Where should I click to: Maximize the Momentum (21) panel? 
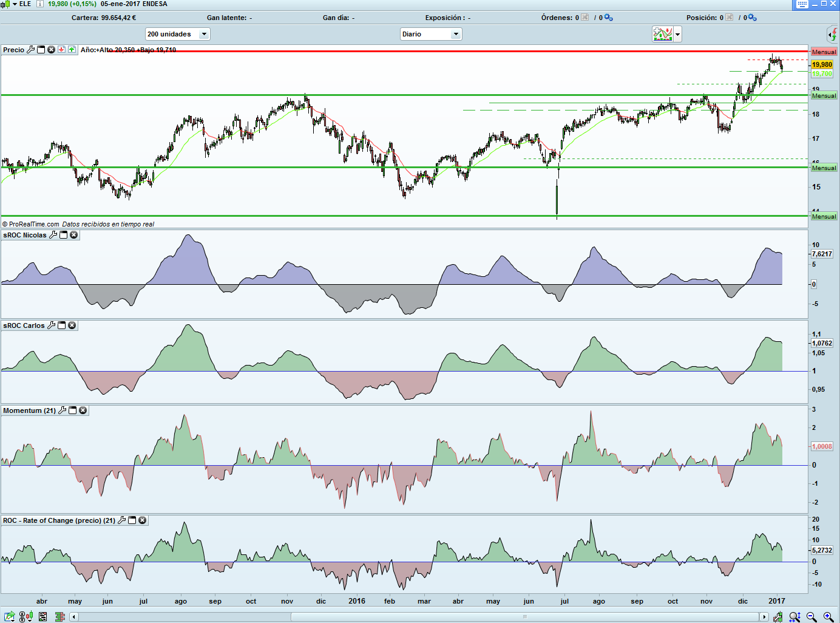coord(73,410)
